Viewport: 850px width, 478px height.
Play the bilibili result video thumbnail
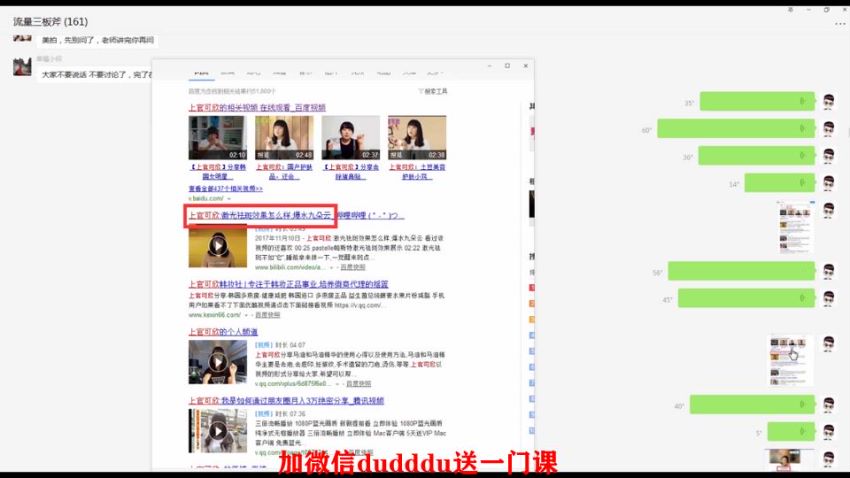[217, 246]
